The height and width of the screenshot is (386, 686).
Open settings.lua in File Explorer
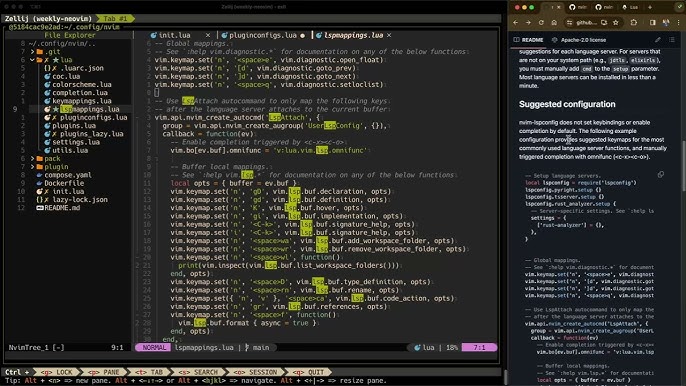coord(76,142)
